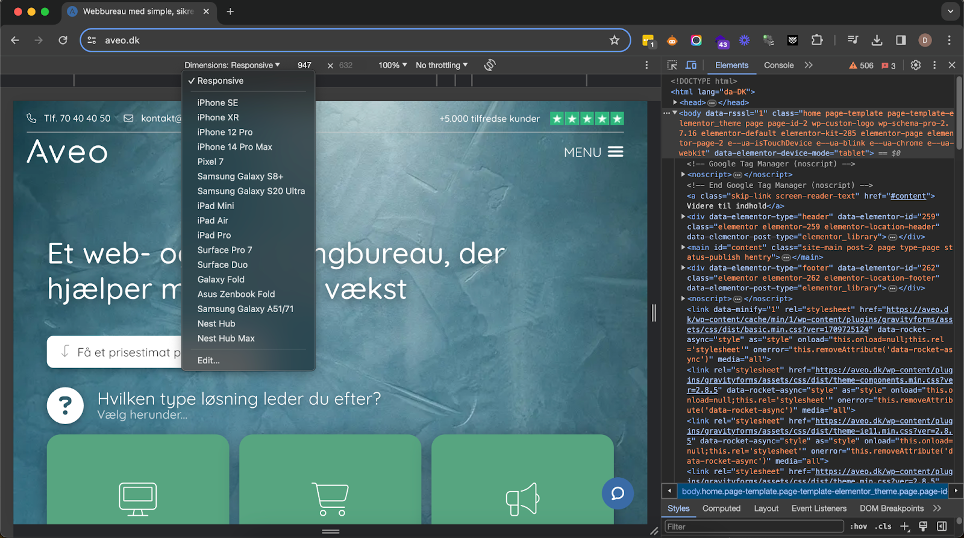964x538 pixels.
Task: Toggle .cls class editor
Action: [883, 526]
